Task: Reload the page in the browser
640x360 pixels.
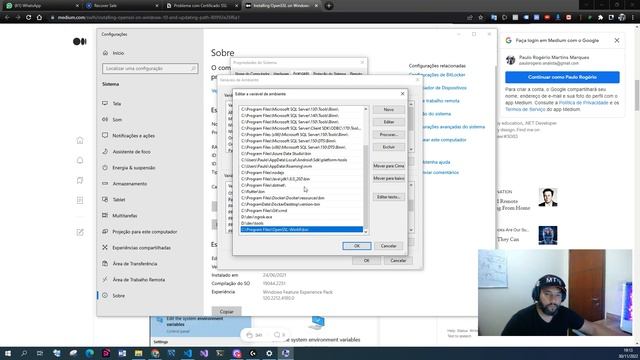Action: tap(28, 18)
